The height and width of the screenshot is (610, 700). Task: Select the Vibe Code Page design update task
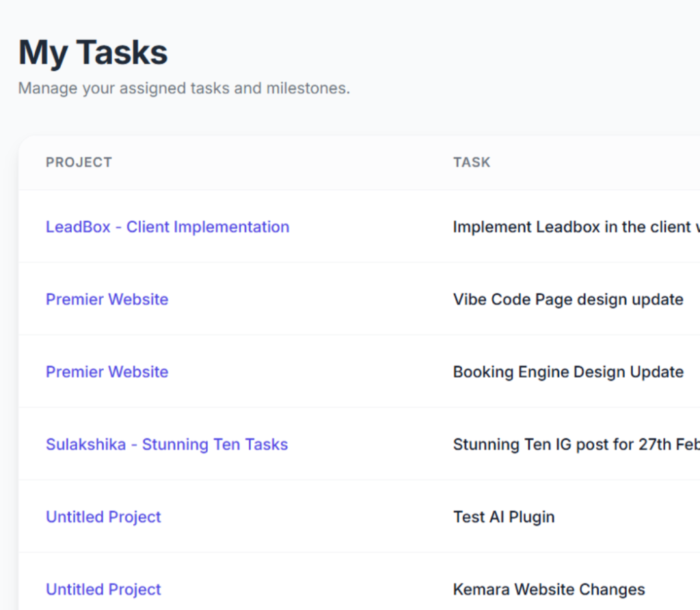tap(567, 299)
